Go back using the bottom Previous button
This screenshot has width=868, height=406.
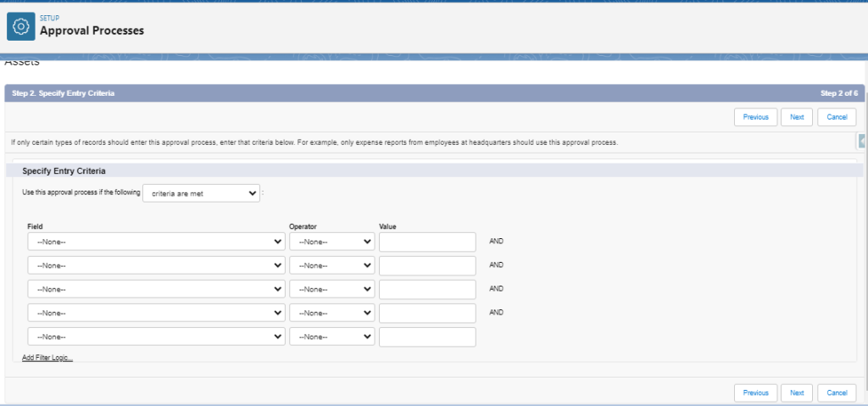coord(755,392)
